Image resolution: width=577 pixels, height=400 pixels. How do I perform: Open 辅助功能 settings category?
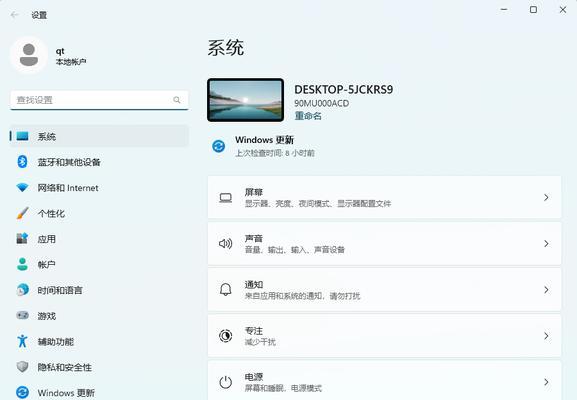point(99,341)
